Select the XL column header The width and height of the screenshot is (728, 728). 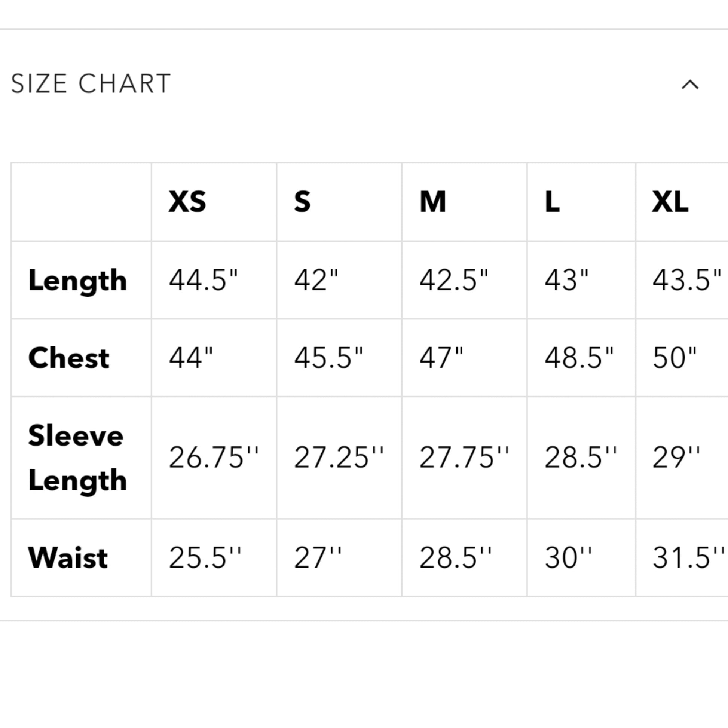(670, 202)
